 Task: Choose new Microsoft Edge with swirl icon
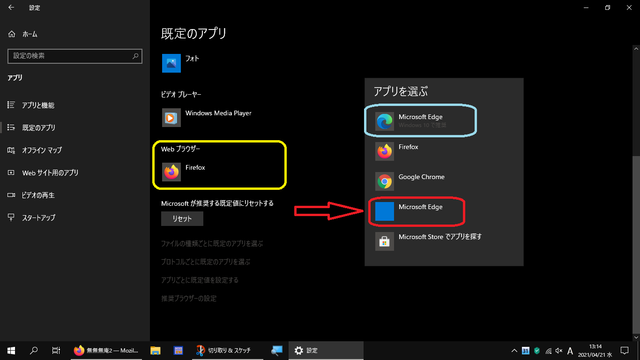click(384, 121)
